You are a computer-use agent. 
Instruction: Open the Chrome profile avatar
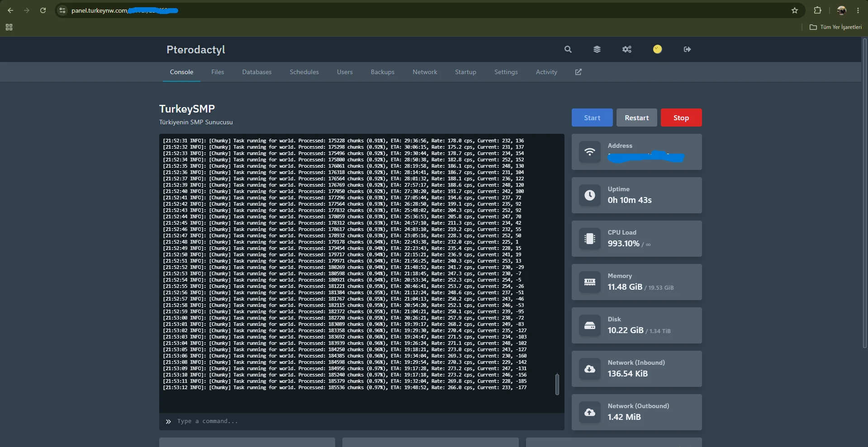point(842,10)
